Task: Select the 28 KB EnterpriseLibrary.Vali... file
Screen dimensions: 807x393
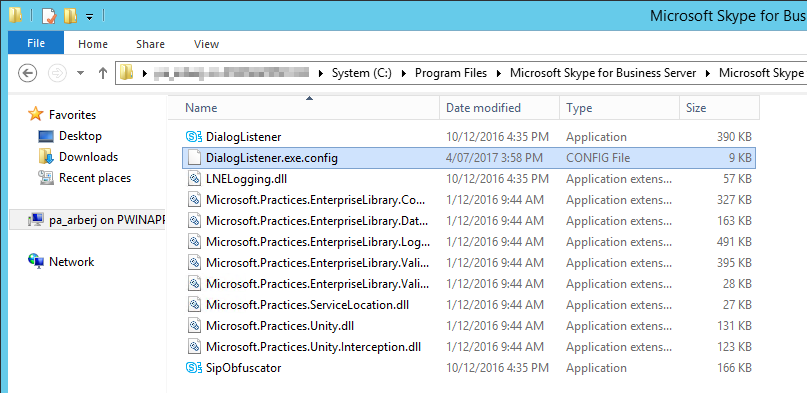Action: 318,284
